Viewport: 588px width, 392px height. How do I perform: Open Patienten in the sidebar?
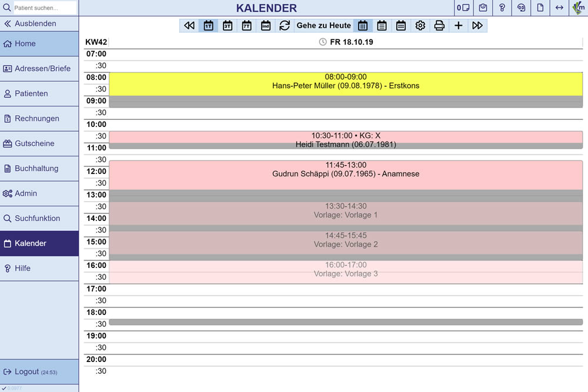click(x=31, y=93)
